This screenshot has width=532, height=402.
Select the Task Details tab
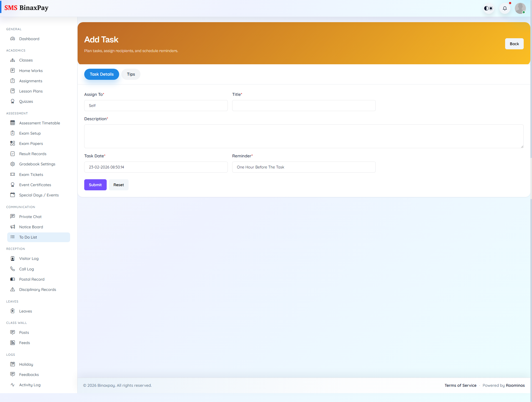[x=101, y=74]
